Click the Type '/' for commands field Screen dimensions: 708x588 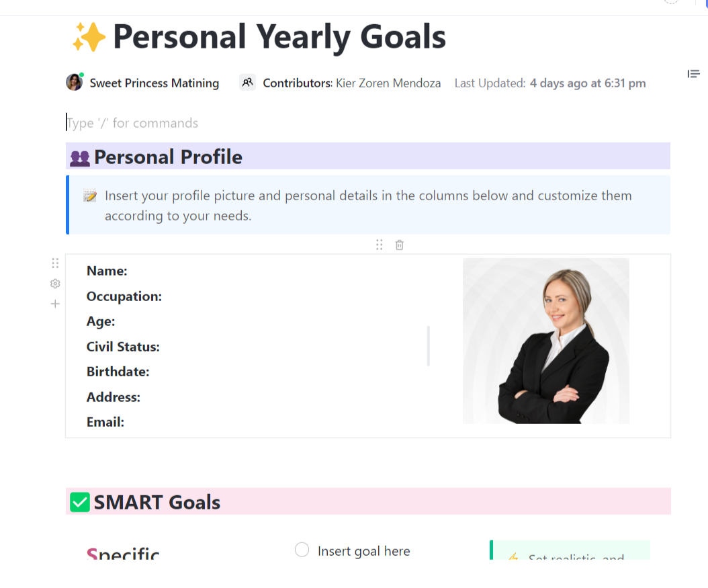coord(132,123)
